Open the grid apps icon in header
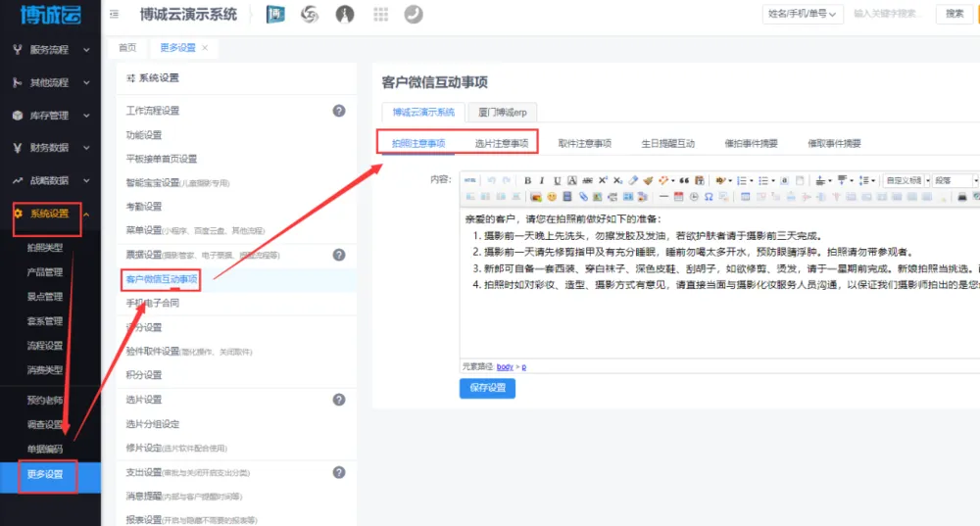The height and width of the screenshot is (526, 980). point(380,15)
